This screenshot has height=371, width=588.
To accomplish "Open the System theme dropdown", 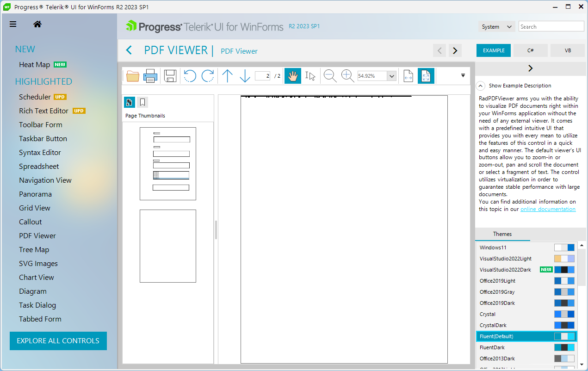I will coord(496,27).
